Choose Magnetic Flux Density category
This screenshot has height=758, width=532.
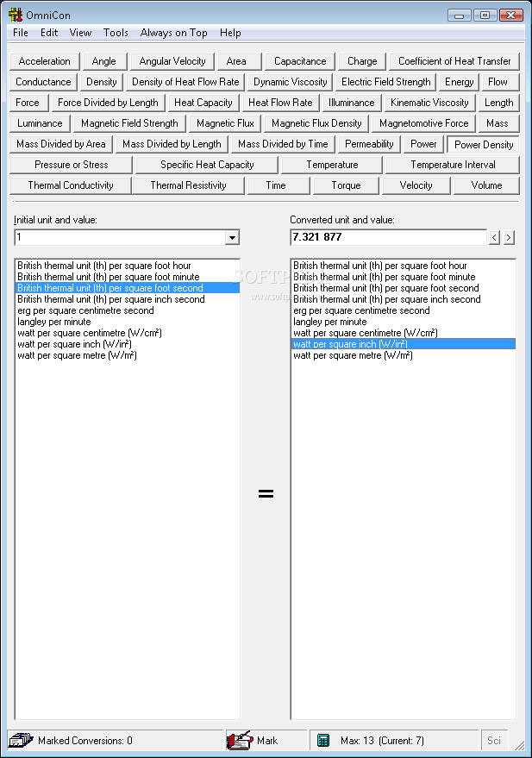coord(316,124)
